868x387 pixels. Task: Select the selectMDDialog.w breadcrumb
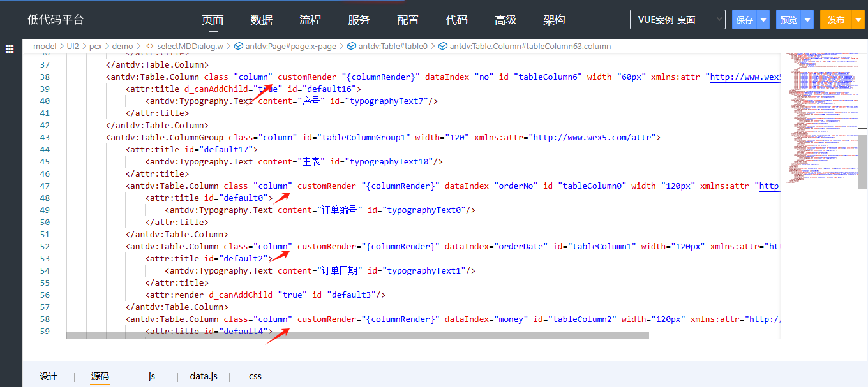[190, 46]
